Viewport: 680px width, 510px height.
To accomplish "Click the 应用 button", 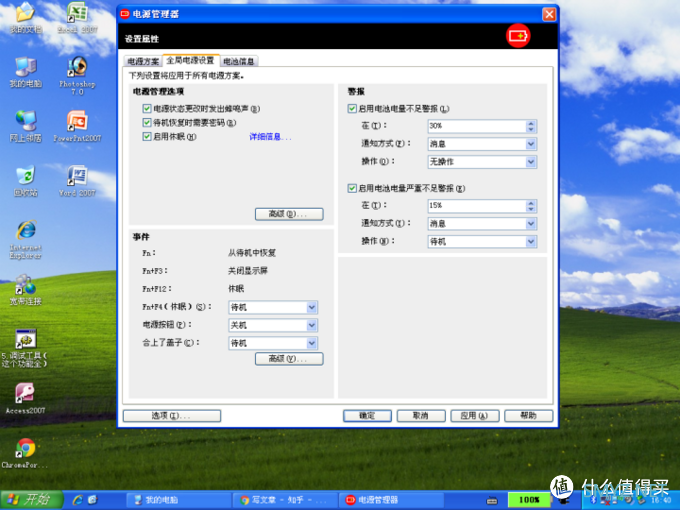I will (474, 416).
